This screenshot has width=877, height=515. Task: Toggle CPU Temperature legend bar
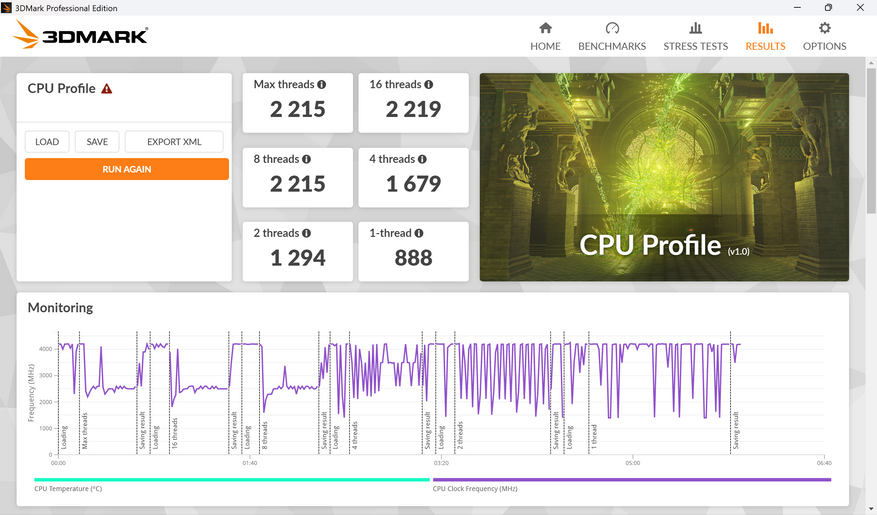(232, 480)
